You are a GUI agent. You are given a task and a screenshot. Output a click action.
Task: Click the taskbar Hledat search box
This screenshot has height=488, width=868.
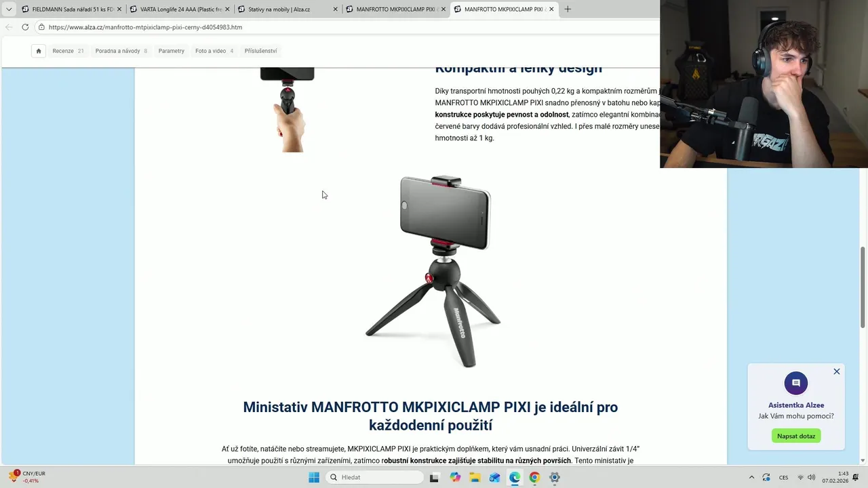point(374,477)
